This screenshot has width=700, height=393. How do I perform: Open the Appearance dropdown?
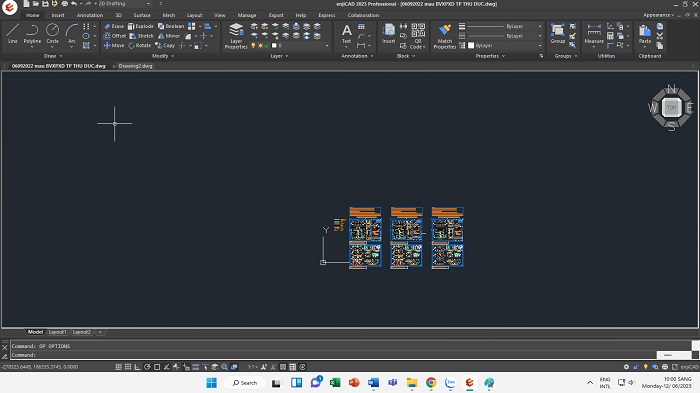click(658, 15)
